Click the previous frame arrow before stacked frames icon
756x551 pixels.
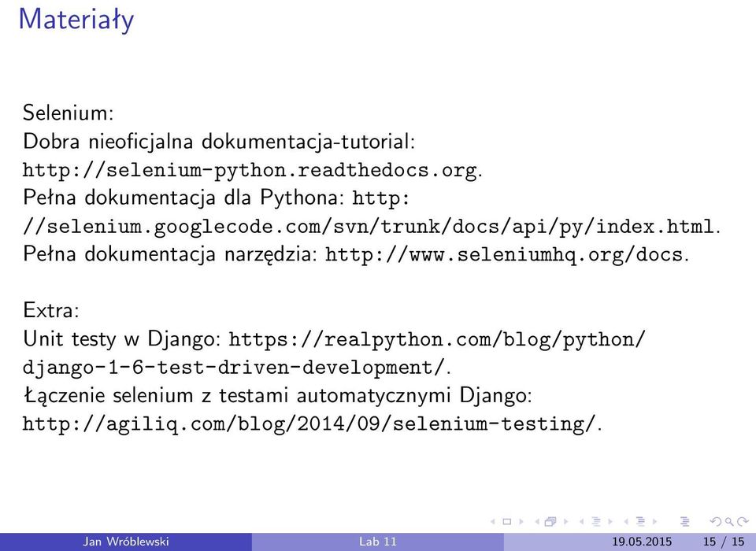pos(537,522)
